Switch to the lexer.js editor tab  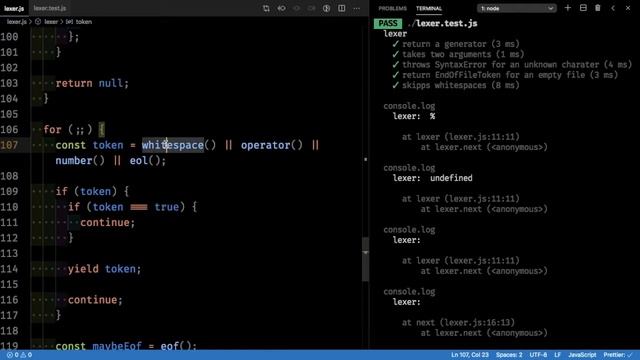[14, 8]
